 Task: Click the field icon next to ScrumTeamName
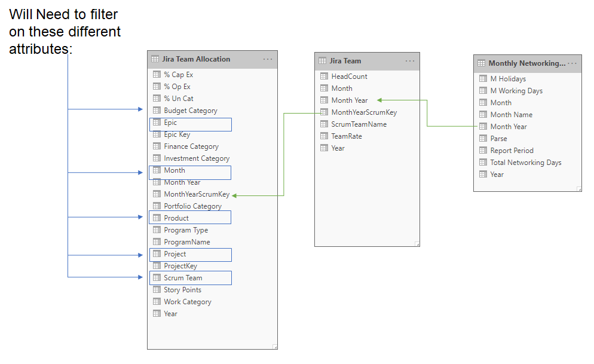point(324,124)
